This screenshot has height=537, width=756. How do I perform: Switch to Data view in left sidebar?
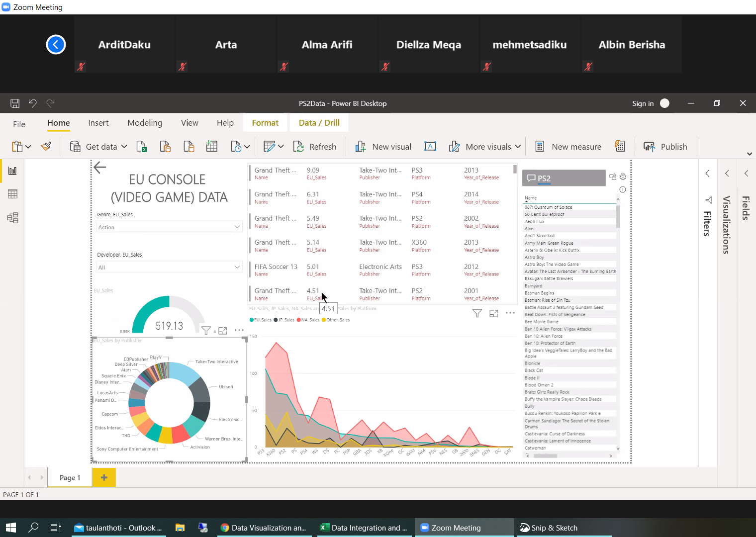(x=12, y=194)
